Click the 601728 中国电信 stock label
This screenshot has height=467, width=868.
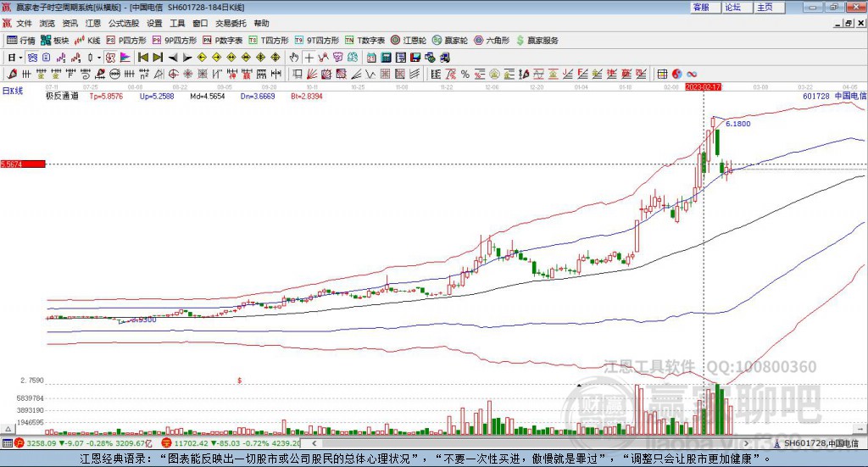click(834, 96)
